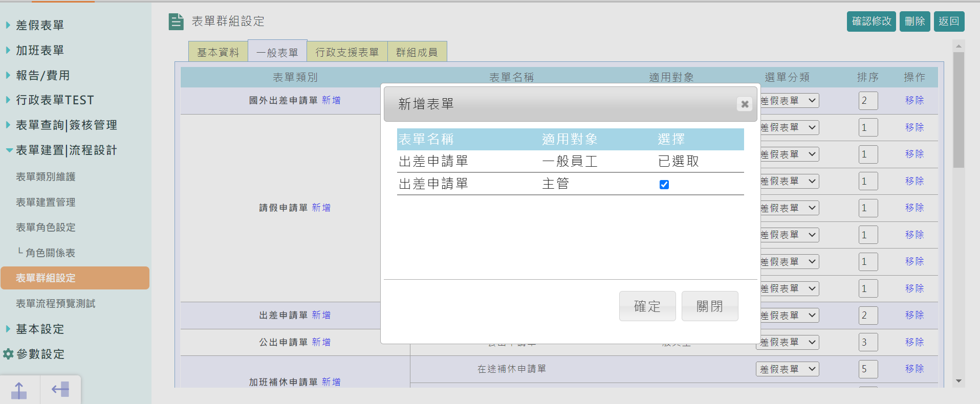This screenshot has width=980, height=404.
Task: Click the 確認修改 button
Action: tap(872, 21)
